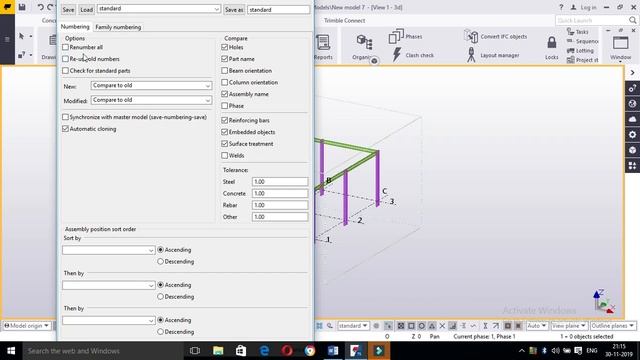
Task: Click the grid apps icon in side panel
Action: (632, 165)
